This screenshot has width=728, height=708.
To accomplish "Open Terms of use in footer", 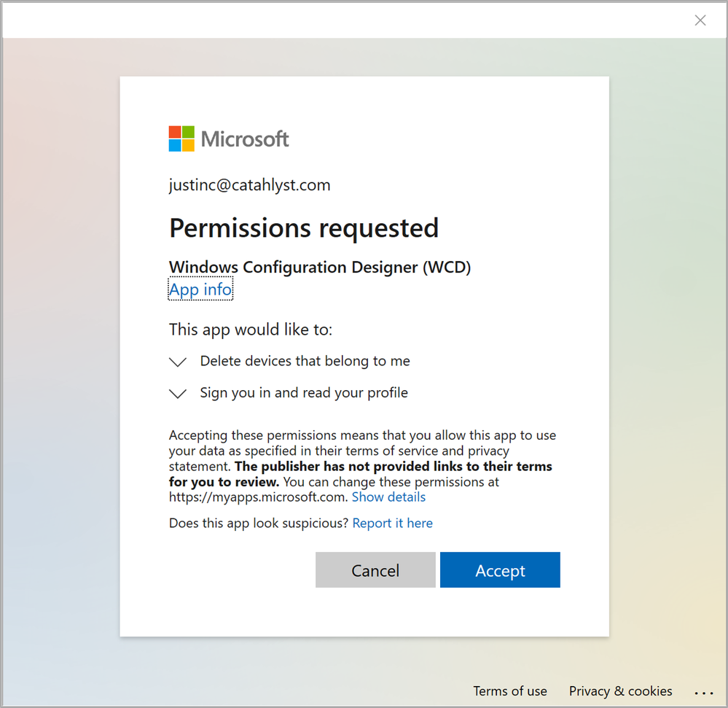I will 510,691.
